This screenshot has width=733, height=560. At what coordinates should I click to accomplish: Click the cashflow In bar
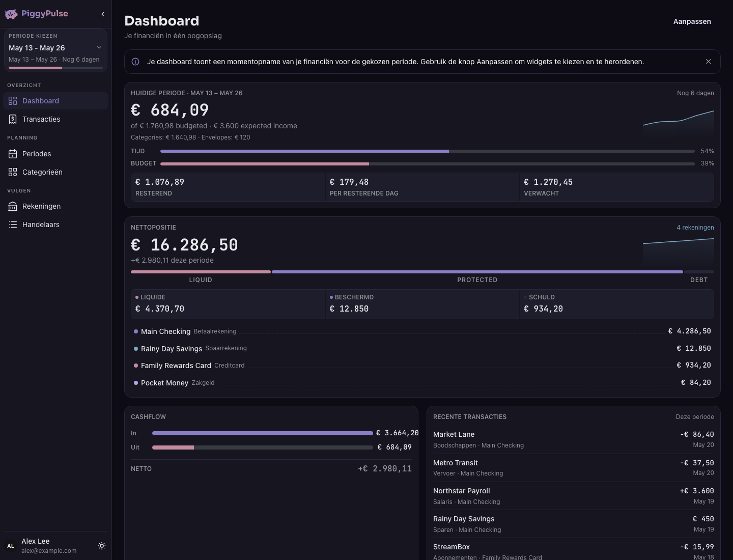coord(263,433)
